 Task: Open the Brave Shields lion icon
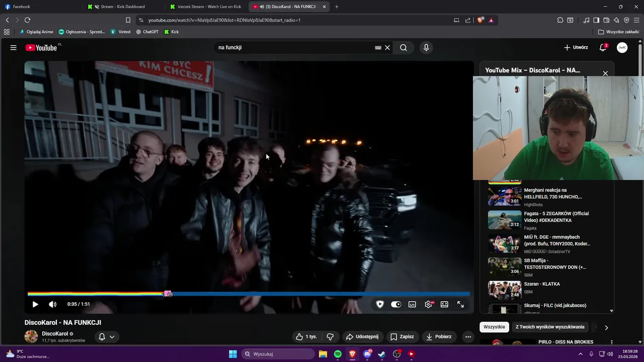coord(480,20)
